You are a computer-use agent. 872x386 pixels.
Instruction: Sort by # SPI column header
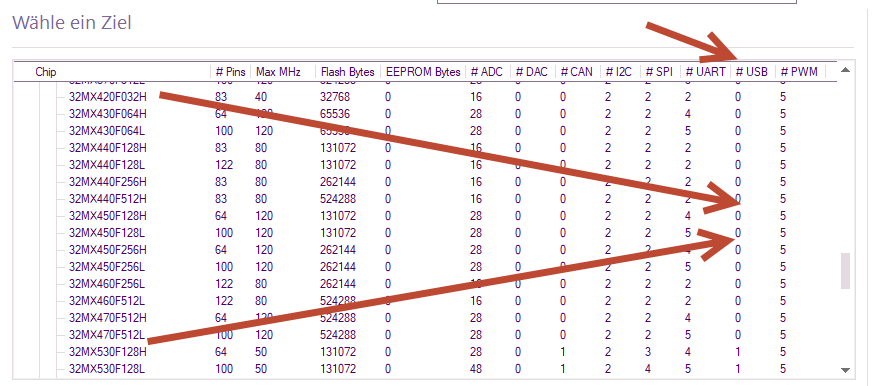coord(659,72)
